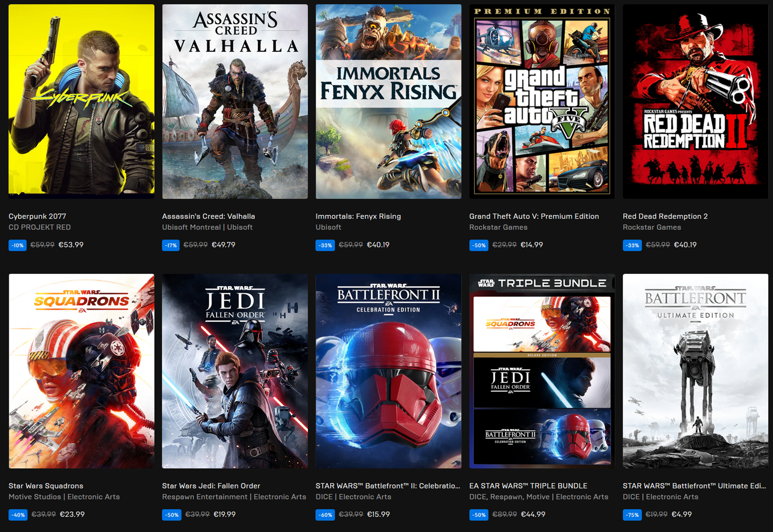Click STAR WARS Battlefront Ultimate Edition title
The image size is (773, 532).
tap(694, 486)
